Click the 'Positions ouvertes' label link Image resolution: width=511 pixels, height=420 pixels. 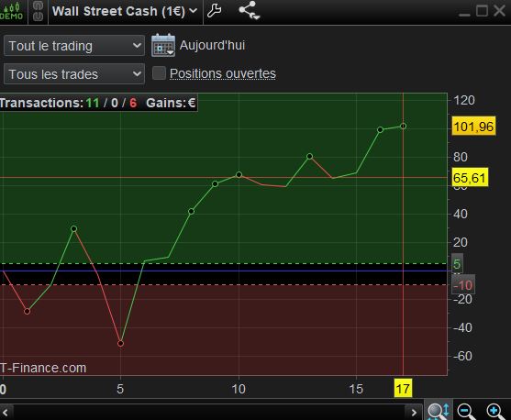coord(223,73)
